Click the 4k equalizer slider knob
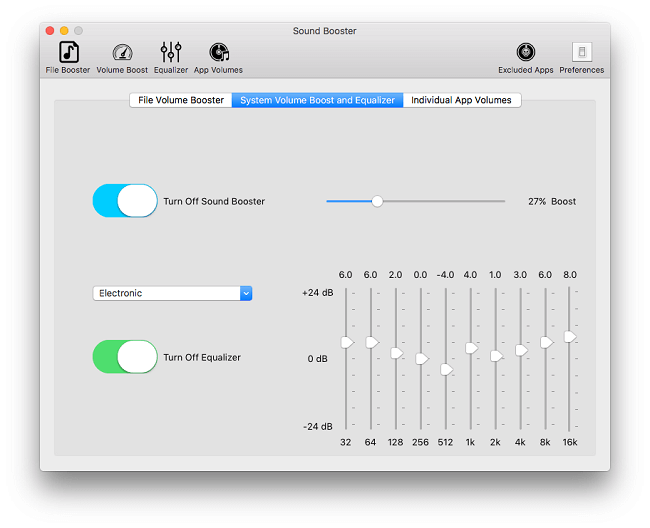This screenshot has height=528, width=650. pyautogui.click(x=521, y=351)
